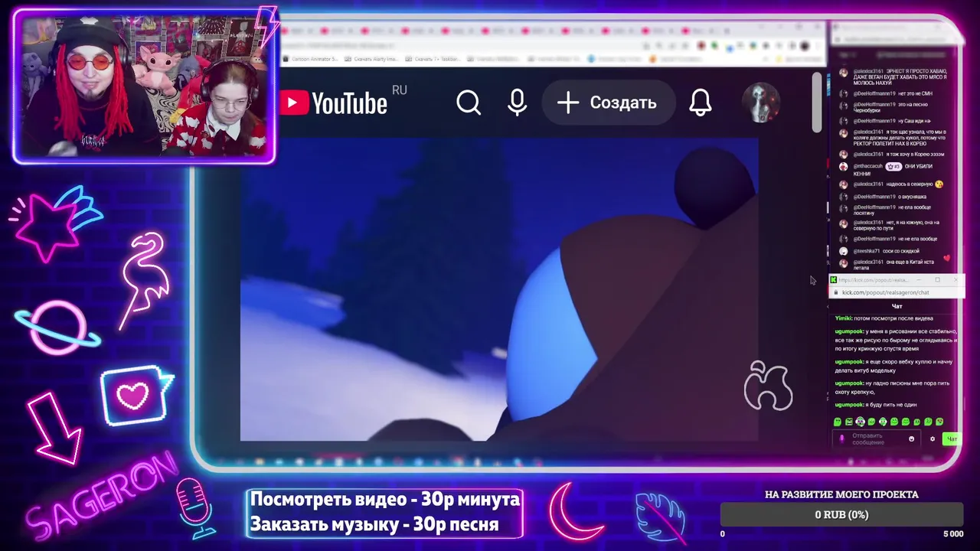The width and height of the screenshot is (980, 551).
Task: Open the Cartoon Animator 5 bookmark
Action: coord(312,59)
